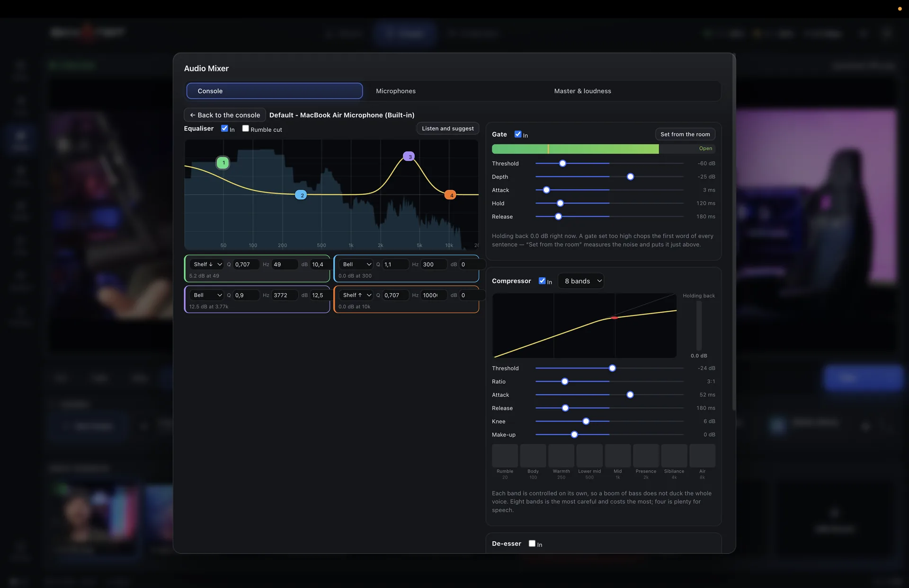Screen dimensions: 909x588
Task: Open the 8 bands compressor dropdown
Action: tap(581, 281)
